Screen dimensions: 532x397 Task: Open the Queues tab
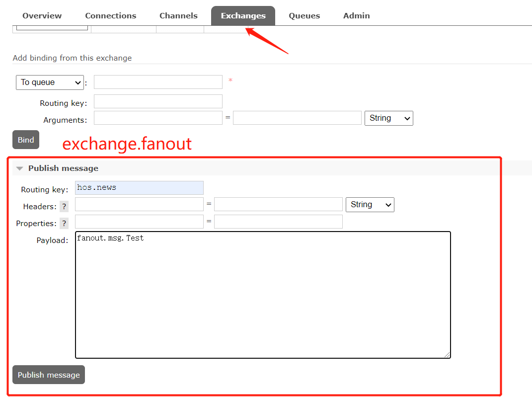(304, 15)
